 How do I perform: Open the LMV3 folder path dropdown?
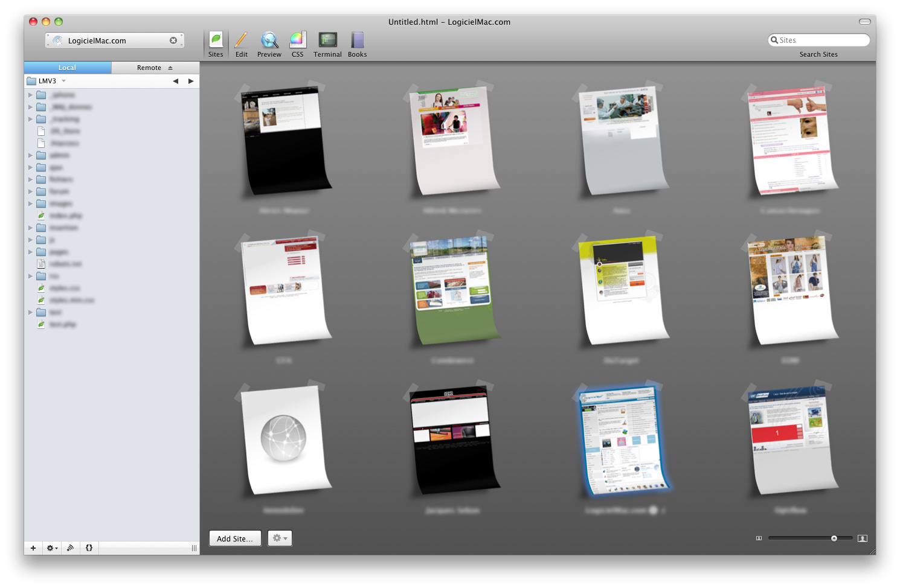[x=47, y=81]
